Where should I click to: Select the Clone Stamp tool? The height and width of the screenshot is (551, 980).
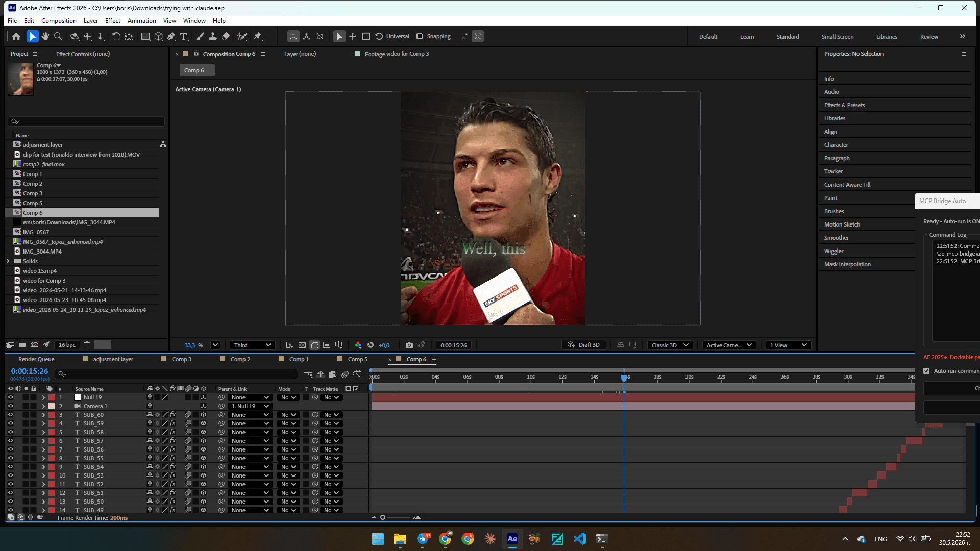[x=213, y=36]
